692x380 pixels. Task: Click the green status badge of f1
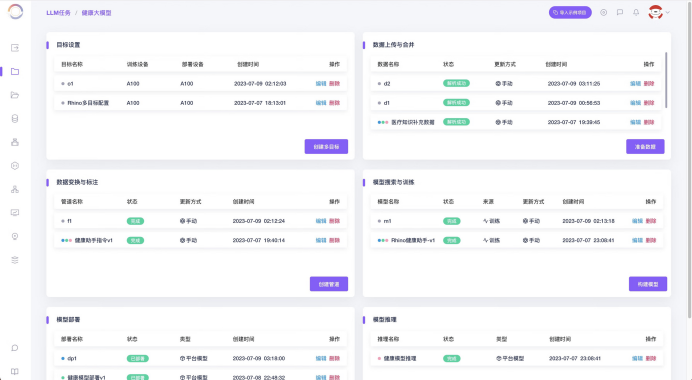point(135,221)
